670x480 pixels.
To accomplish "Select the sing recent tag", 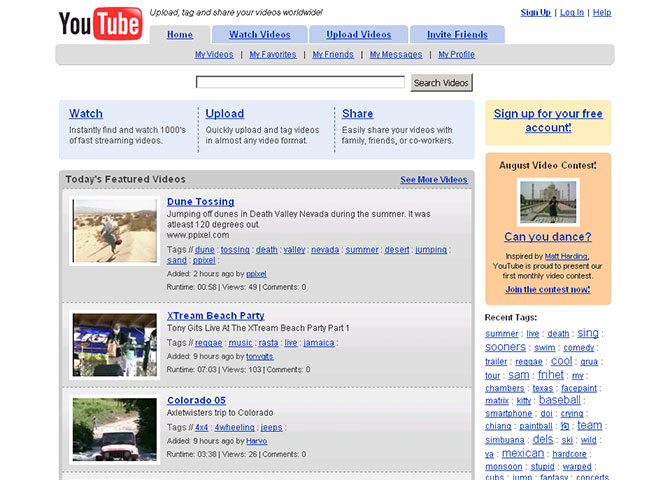I will click(x=588, y=333).
